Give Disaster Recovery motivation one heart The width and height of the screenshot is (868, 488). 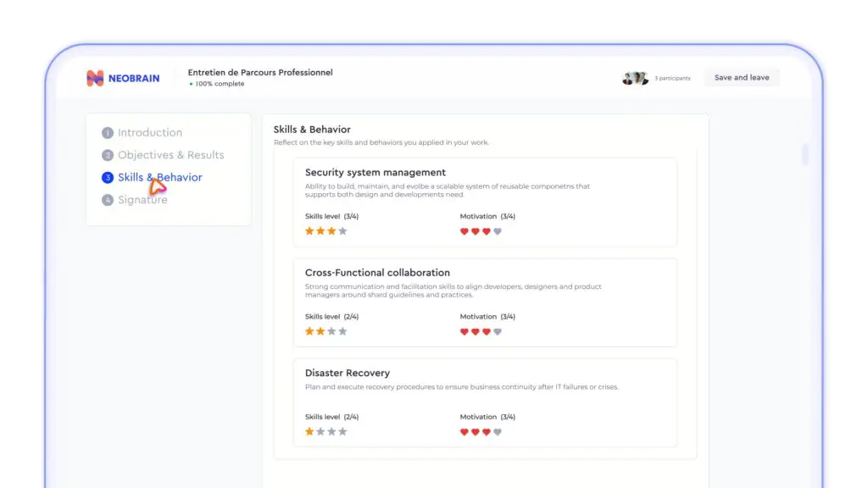tap(465, 431)
